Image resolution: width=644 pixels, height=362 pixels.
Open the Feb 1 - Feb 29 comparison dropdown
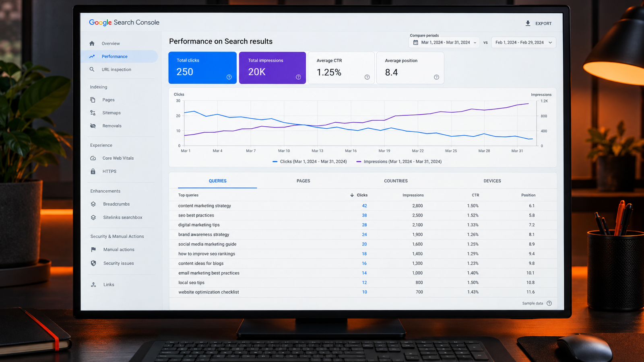(524, 42)
